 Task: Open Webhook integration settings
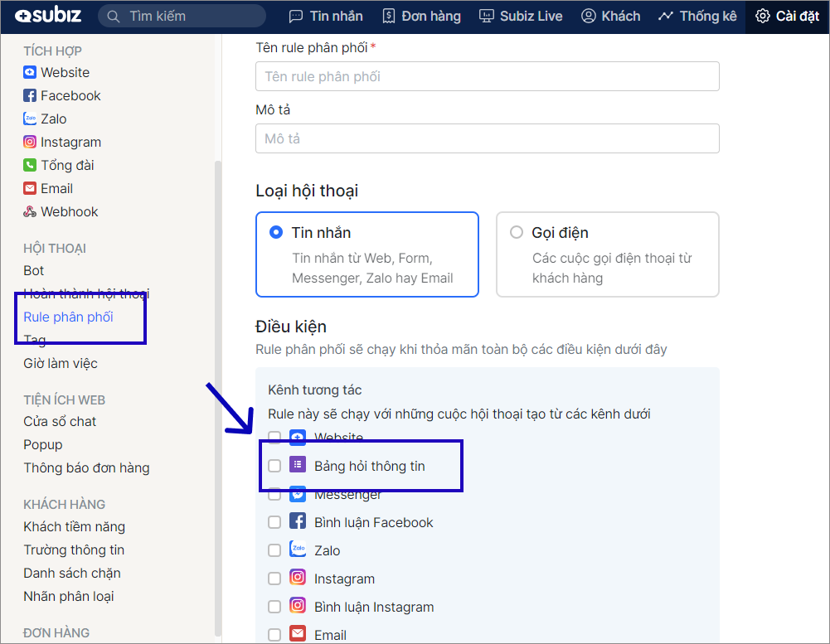61,212
